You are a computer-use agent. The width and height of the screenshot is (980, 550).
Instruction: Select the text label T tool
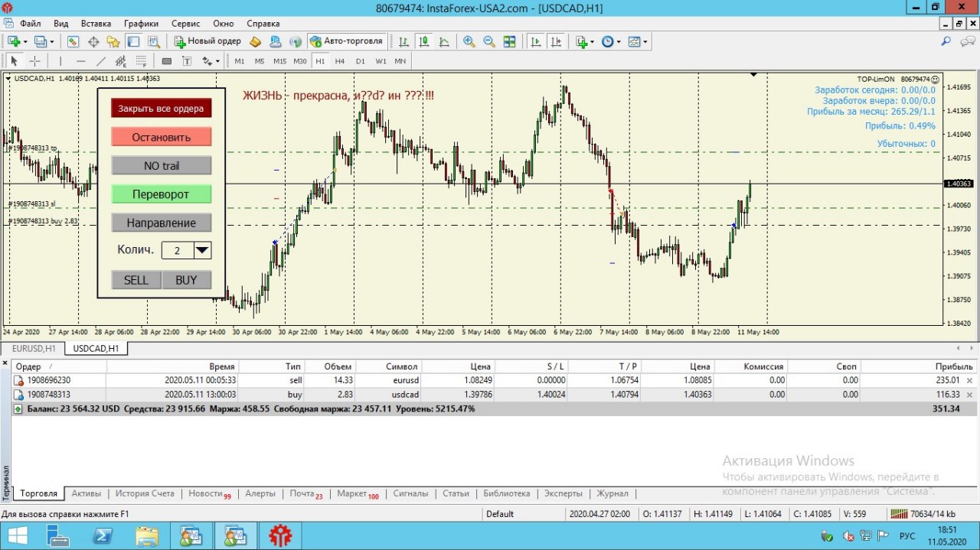click(x=187, y=61)
